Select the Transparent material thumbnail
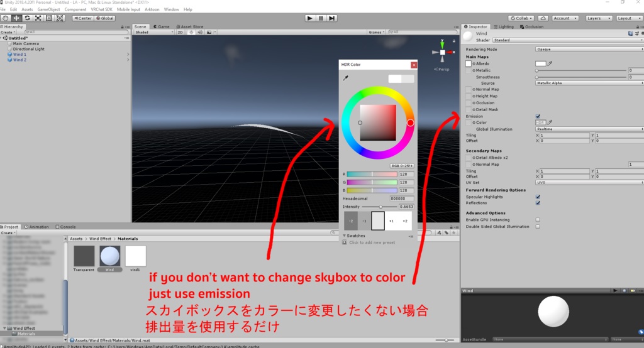The width and height of the screenshot is (644, 348). click(84, 256)
